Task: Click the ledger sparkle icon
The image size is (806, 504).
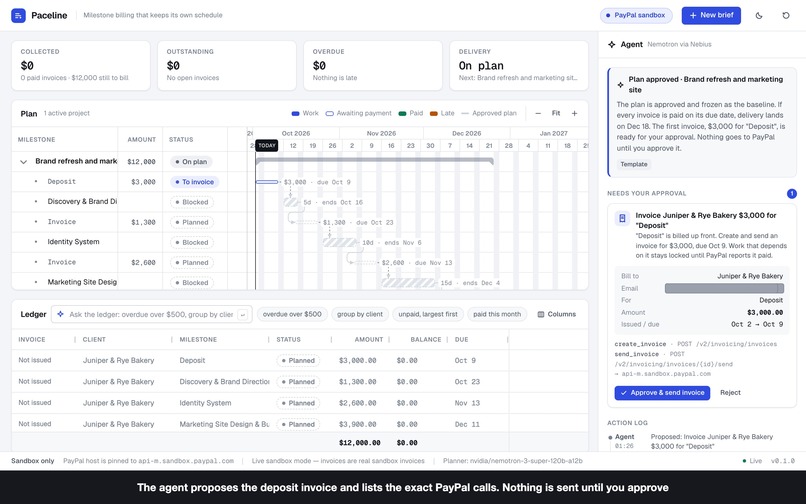Action: [61, 314]
